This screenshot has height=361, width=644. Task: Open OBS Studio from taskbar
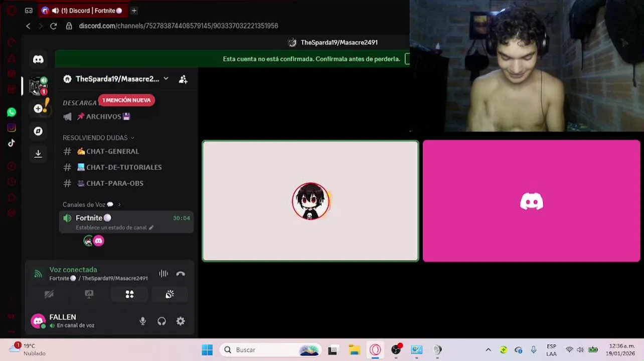396,350
